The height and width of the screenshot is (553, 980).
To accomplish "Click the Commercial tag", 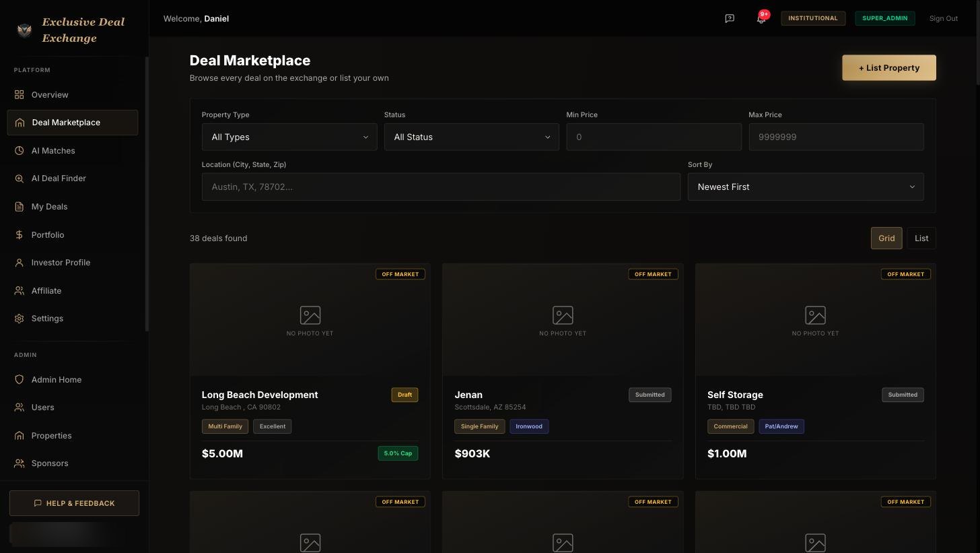I will tap(730, 426).
